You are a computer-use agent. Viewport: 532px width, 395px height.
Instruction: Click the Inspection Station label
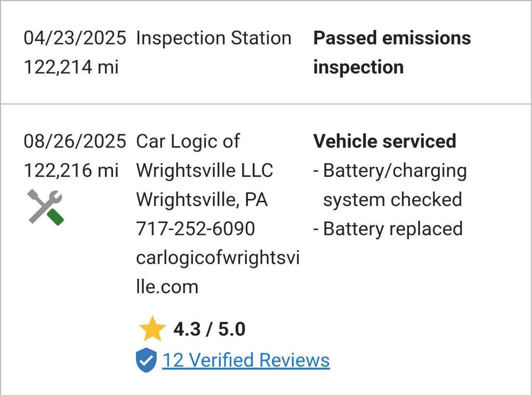pos(214,37)
